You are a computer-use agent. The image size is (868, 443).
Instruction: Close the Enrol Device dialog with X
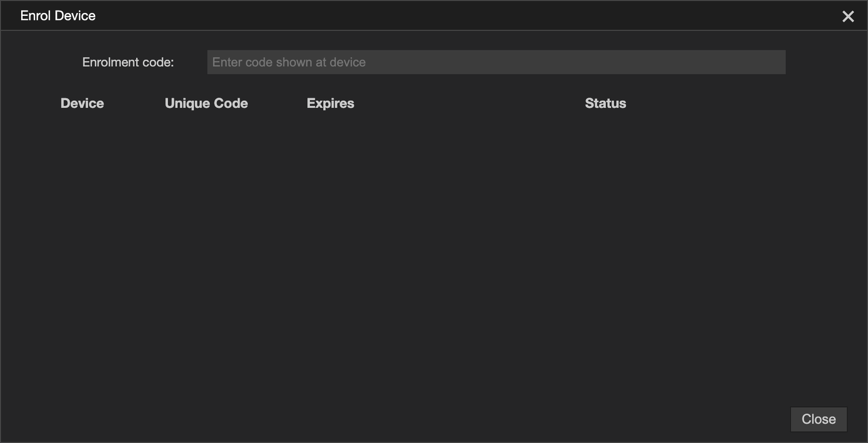click(848, 16)
